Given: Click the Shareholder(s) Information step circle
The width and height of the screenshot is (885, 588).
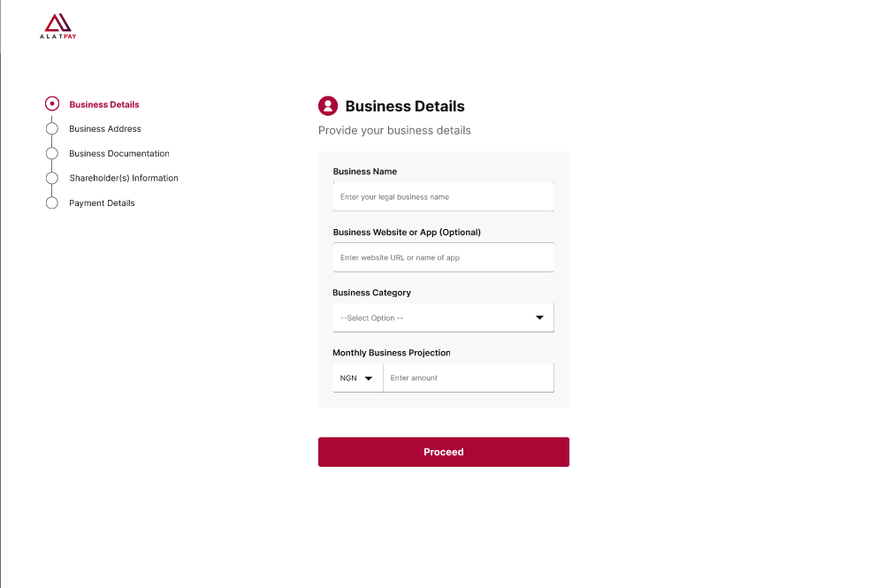Looking at the screenshot, I should click(52, 179).
